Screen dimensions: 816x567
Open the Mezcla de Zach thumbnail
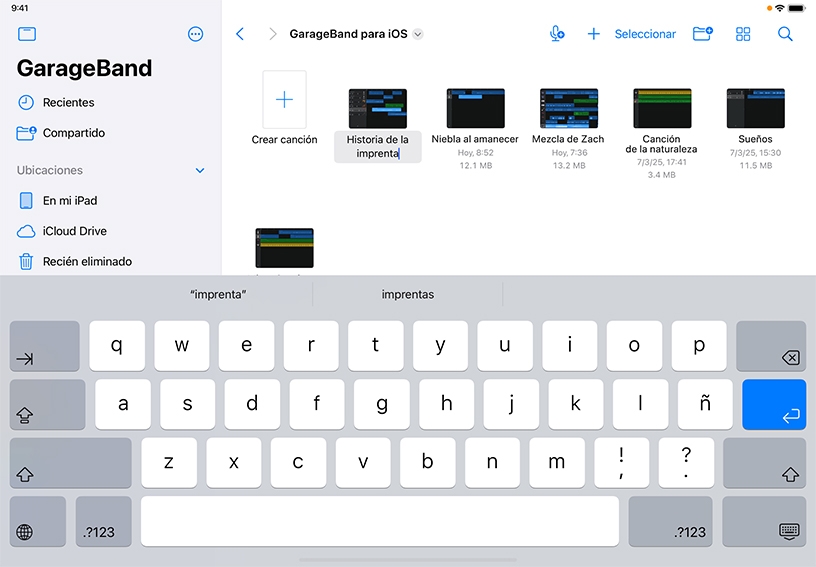[x=569, y=108]
